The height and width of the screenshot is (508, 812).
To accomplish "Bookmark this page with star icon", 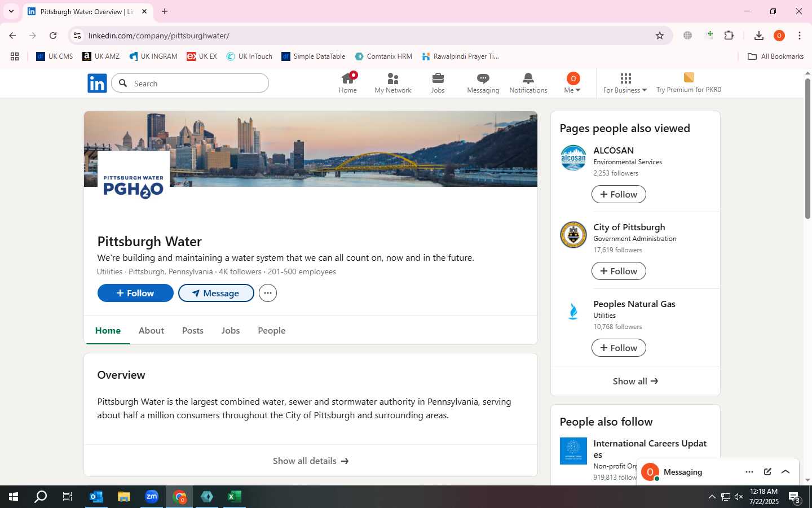I will point(660,36).
